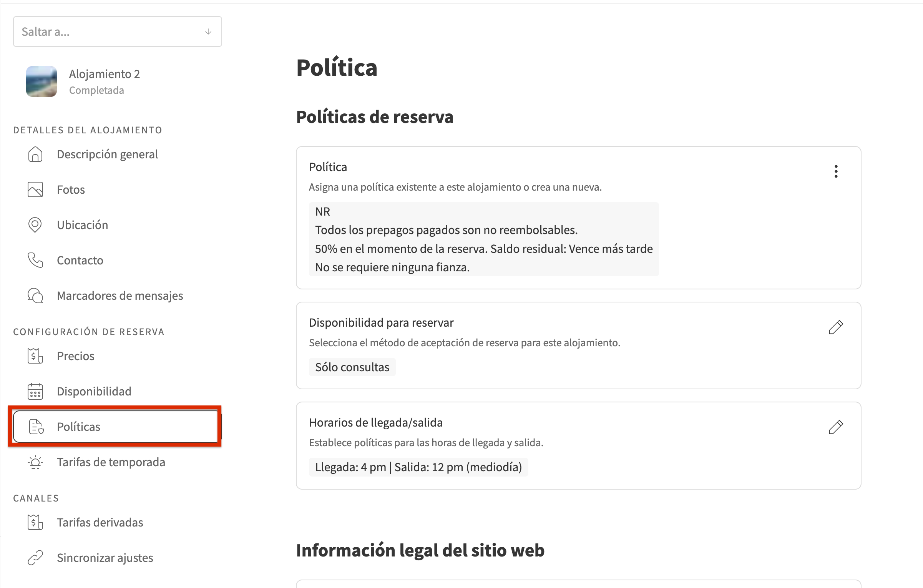Click the Precios price tag icon
This screenshot has width=923, height=588.
(35, 356)
